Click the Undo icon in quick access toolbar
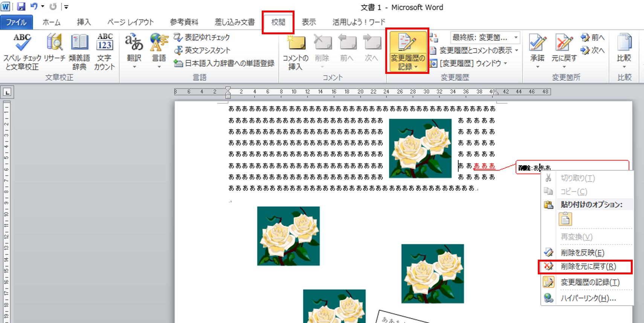644x323 pixels. 34,6
